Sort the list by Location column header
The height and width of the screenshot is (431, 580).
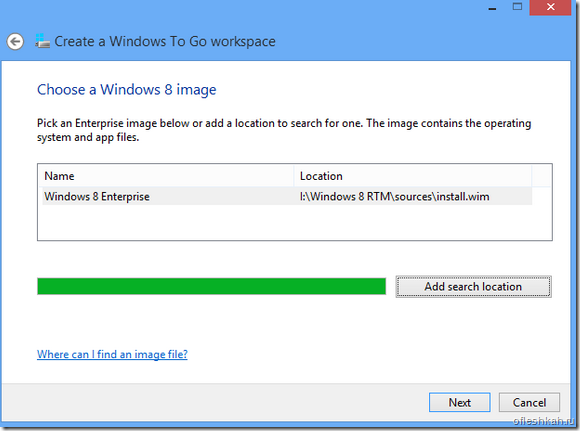[x=413, y=176]
